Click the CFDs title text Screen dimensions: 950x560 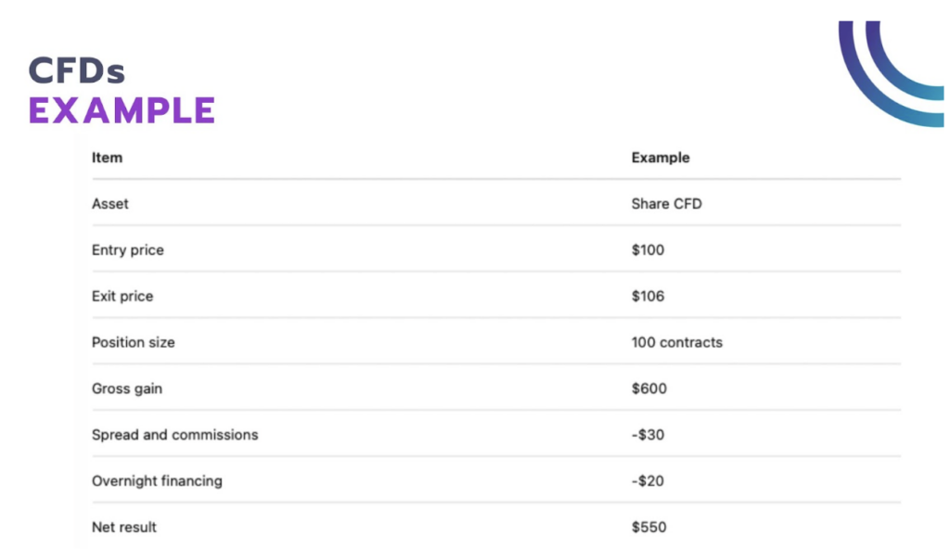point(78,70)
